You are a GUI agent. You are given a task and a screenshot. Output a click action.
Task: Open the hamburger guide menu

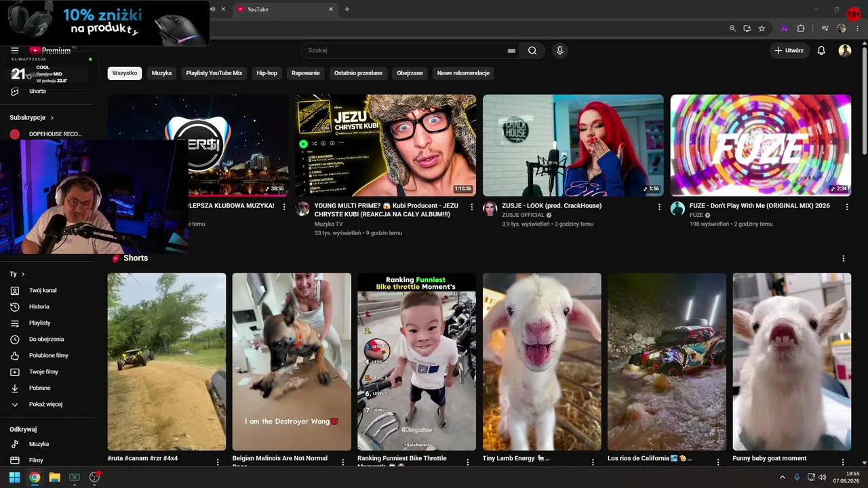[15, 50]
